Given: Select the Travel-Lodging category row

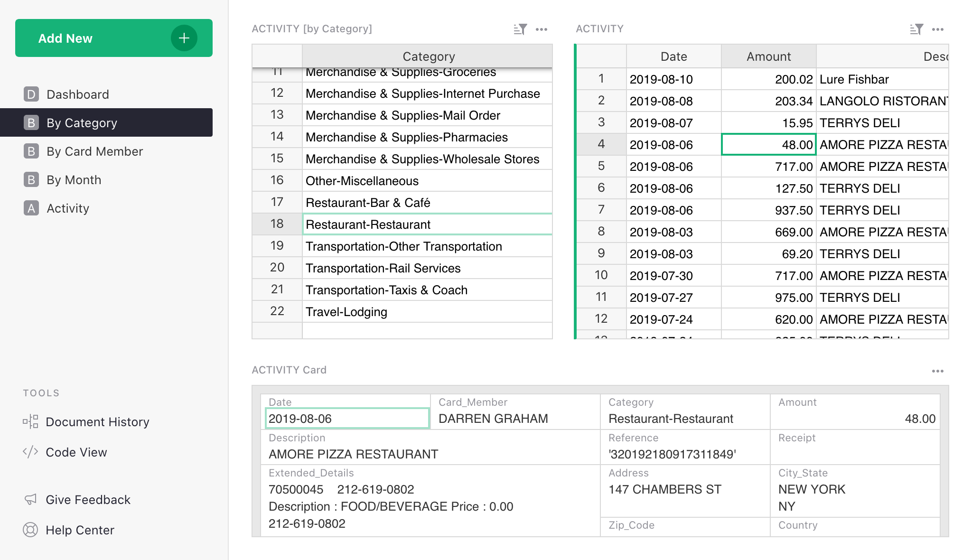Looking at the screenshot, I should (x=426, y=312).
